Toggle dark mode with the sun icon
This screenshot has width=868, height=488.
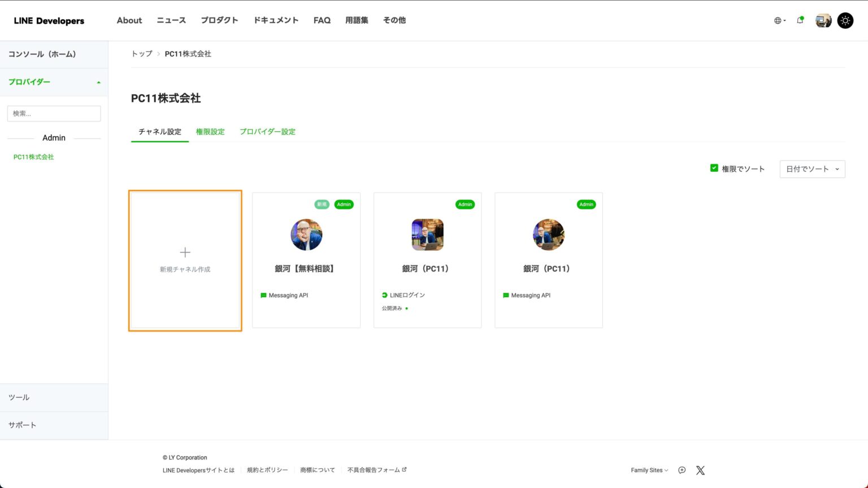[845, 20]
